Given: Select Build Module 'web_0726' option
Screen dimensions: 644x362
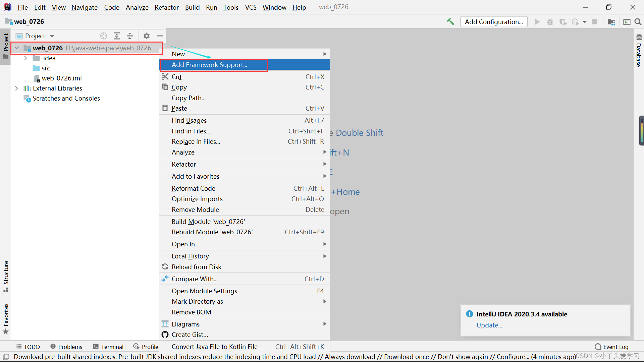Looking at the screenshot, I should (x=209, y=222).
